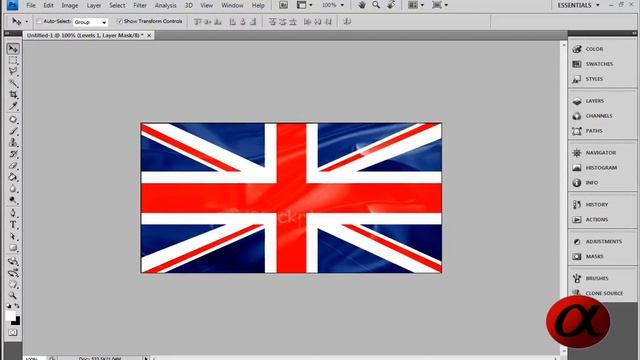Open the Essentials workspace switcher
Image resolution: width=640 pixels, height=360 pixels.
click(x=579, y=5)
